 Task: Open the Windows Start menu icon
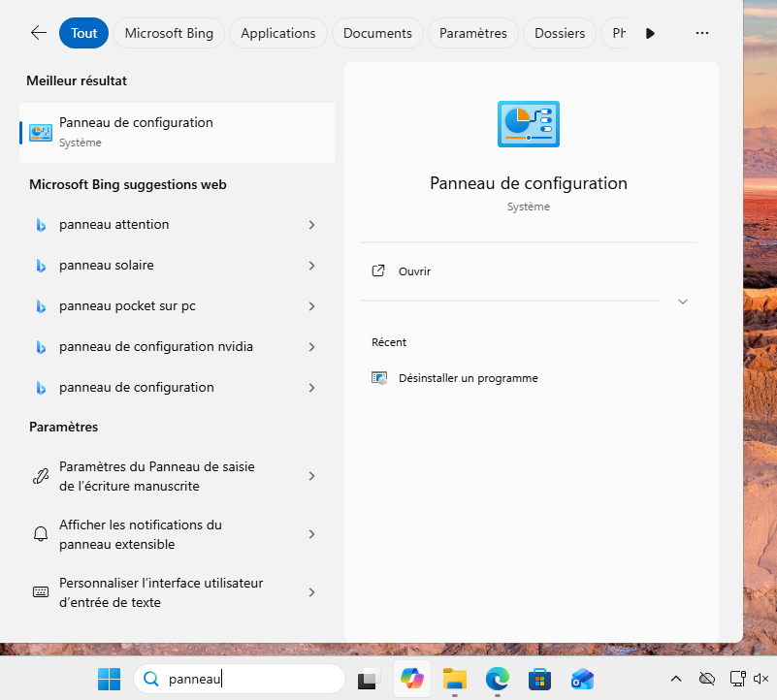(109, 680)
